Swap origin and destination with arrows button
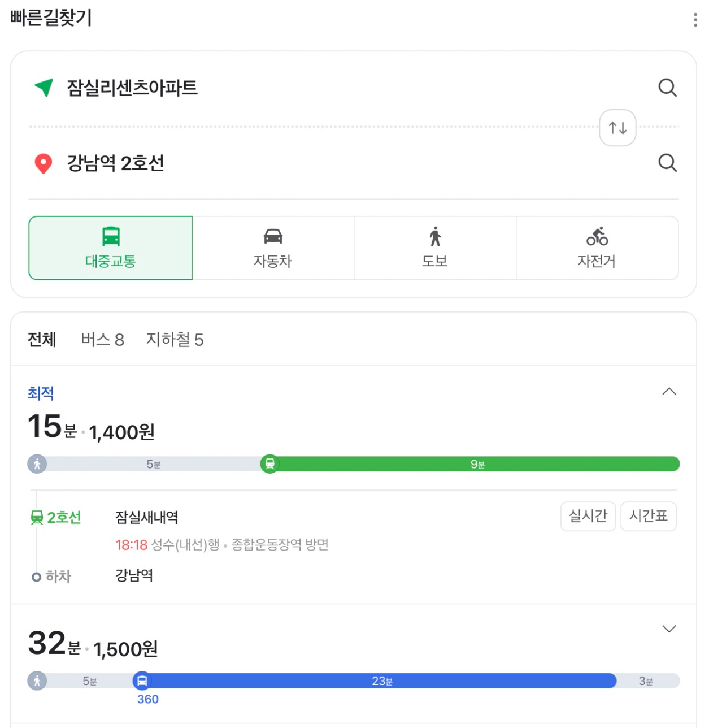Screen dimensions: 709x728 coord(617,128)
